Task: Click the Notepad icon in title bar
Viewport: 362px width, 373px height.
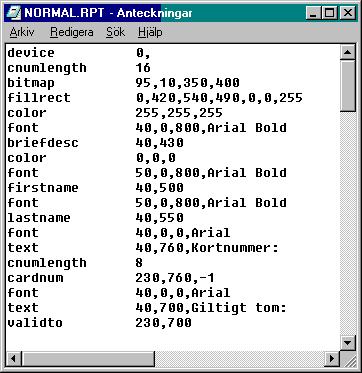Action: [x=14, y=13]
